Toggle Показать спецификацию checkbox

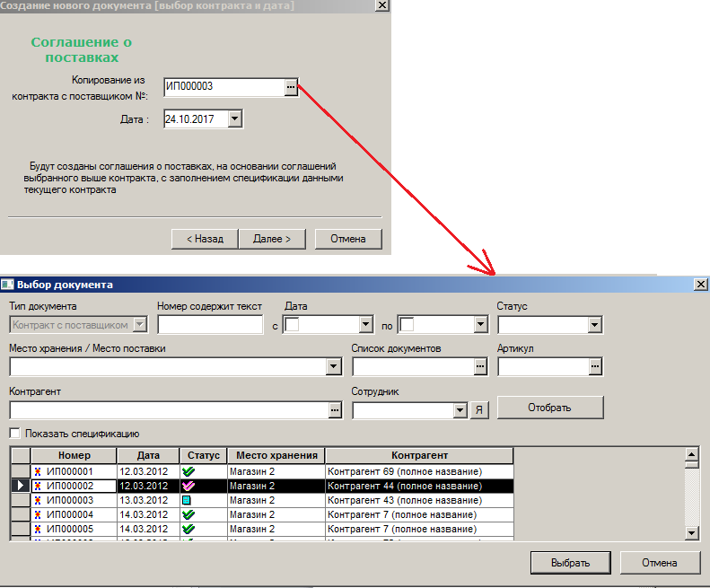click(x=15, y=433)
